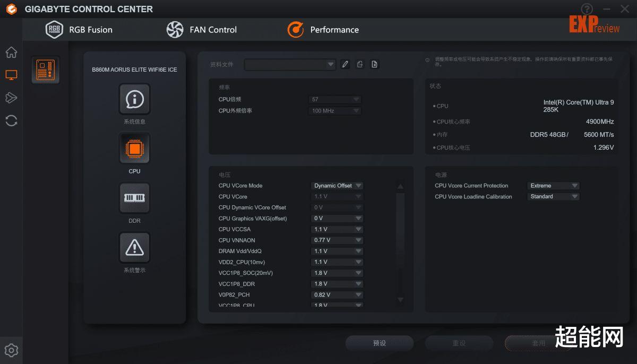Viewport: 637px width, 364px height.
Task: Switch to the RGB Fusion tab
Action: tap(80, 30)
